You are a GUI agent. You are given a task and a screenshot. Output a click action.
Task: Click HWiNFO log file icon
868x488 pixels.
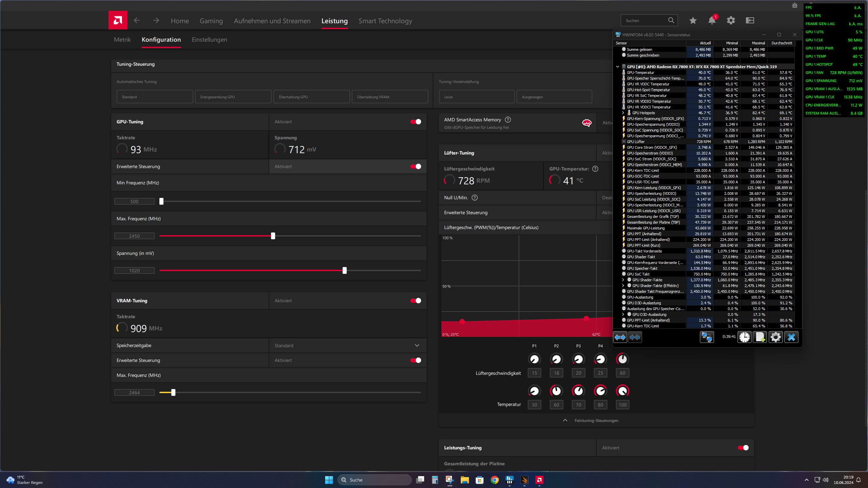[760, 337]
